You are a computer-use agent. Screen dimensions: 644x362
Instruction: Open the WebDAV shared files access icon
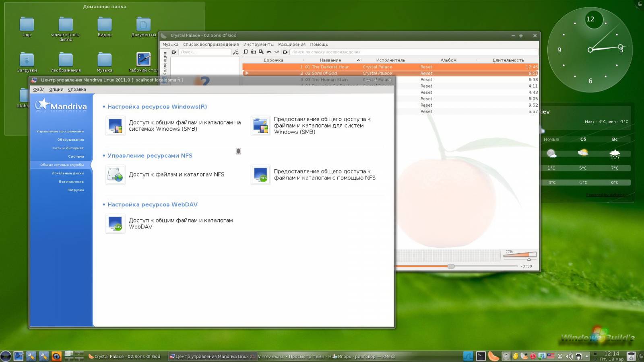pyautogui.click(x=116, y=224)
